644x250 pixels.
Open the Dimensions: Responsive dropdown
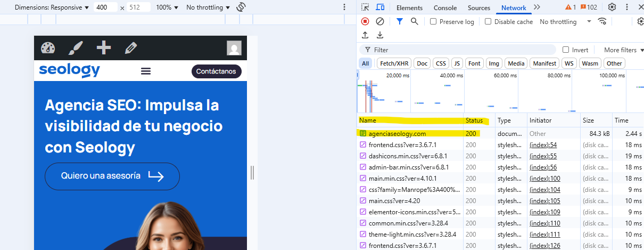[52, 7]
